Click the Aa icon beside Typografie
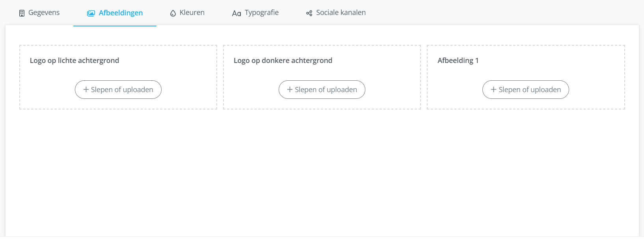 (x=236, y=13)
